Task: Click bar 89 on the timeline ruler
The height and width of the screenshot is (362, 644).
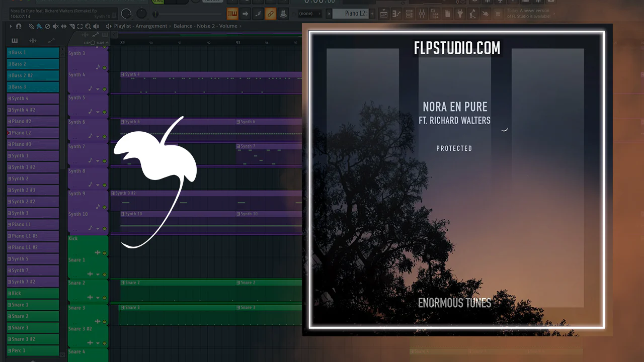Action: [x=122, y=43]
